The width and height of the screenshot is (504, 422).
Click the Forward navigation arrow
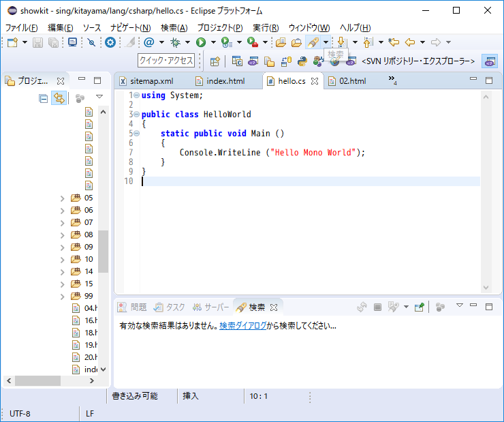click(x=436, y=42)
